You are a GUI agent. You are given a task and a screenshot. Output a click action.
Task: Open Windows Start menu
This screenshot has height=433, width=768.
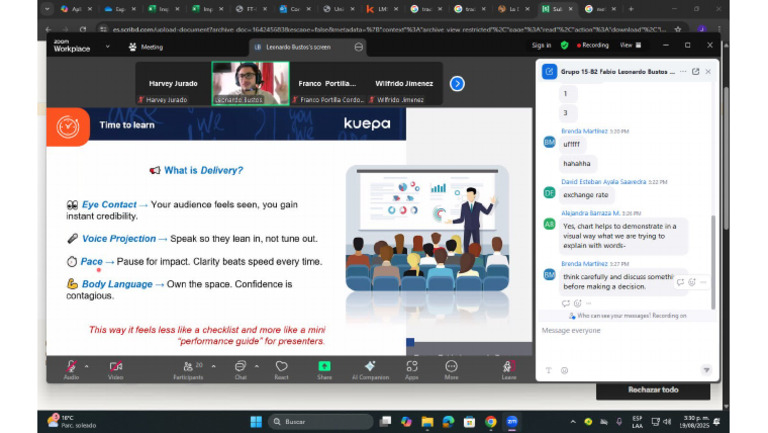click(256, 422)
